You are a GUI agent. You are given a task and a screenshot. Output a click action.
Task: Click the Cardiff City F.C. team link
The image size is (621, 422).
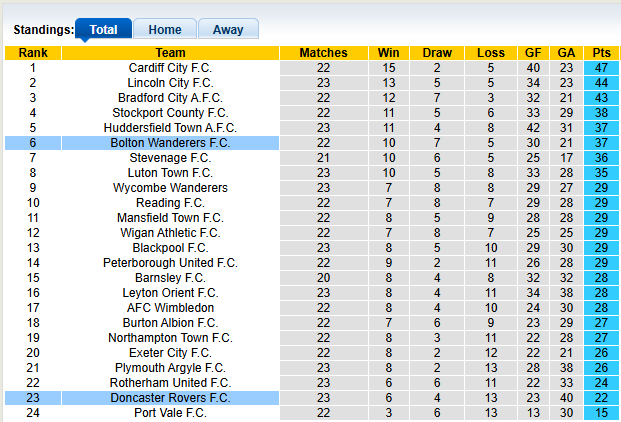pos(170,68)
